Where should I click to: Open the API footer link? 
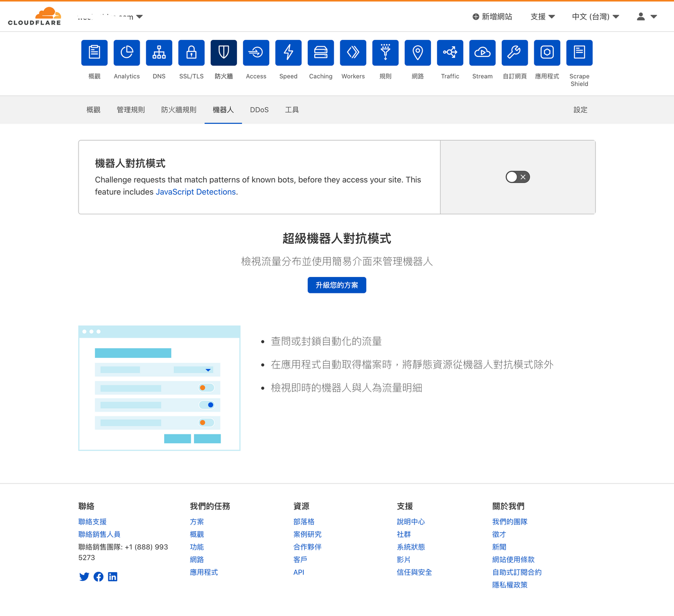click(299, 572)
